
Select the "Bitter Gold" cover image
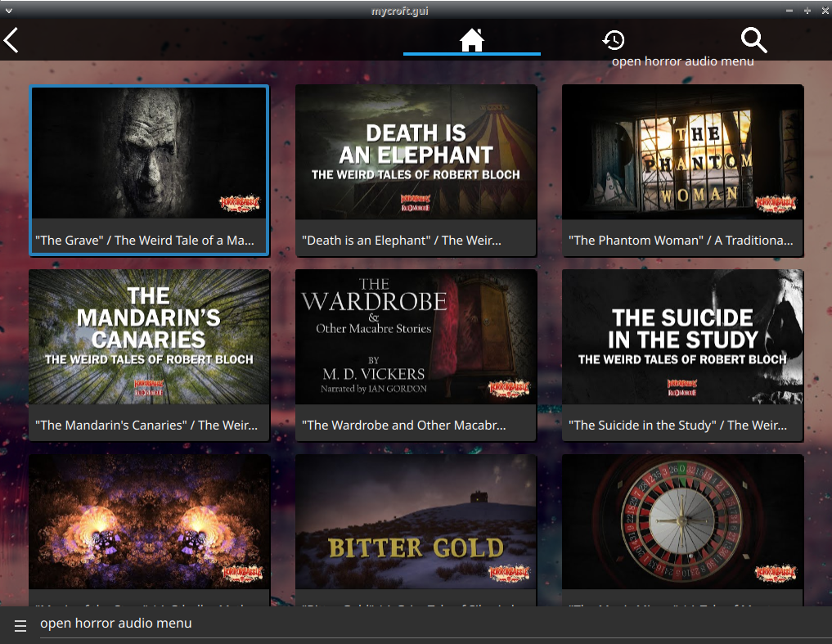416,521
